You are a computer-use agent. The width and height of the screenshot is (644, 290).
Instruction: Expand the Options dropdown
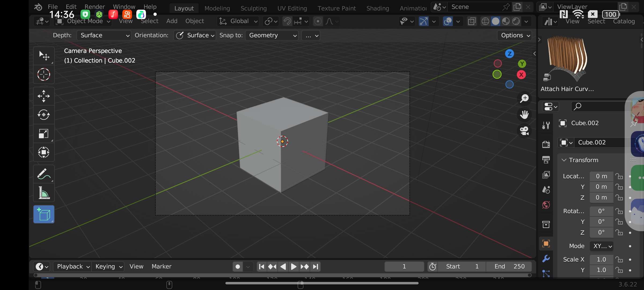pyautogui.click(x=514, y=35)
